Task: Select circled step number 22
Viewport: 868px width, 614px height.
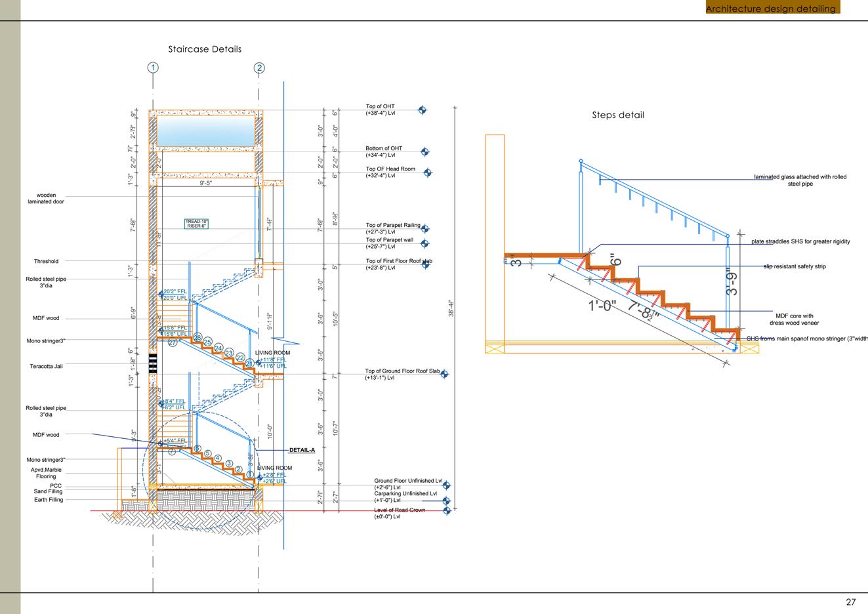Action: tap(240, 358)
